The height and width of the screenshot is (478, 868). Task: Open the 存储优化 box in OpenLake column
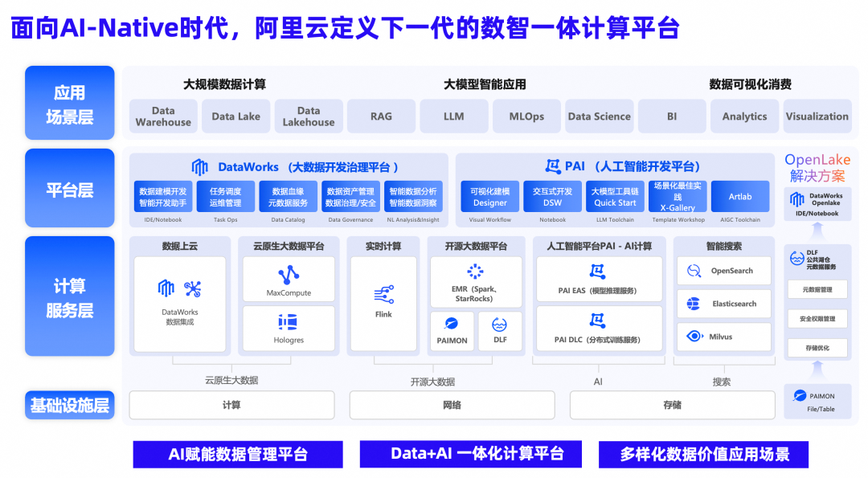click(817, 348)
